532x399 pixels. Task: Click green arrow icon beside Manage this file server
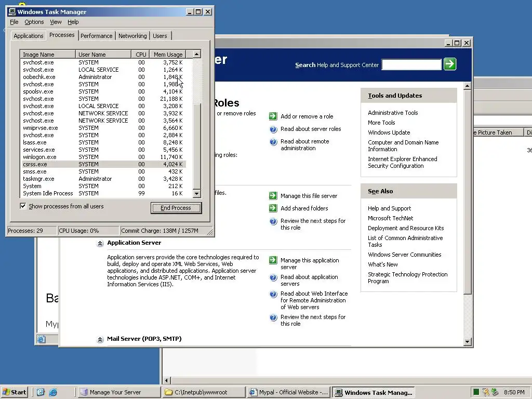pyautogui.click(x=273, y=196)
